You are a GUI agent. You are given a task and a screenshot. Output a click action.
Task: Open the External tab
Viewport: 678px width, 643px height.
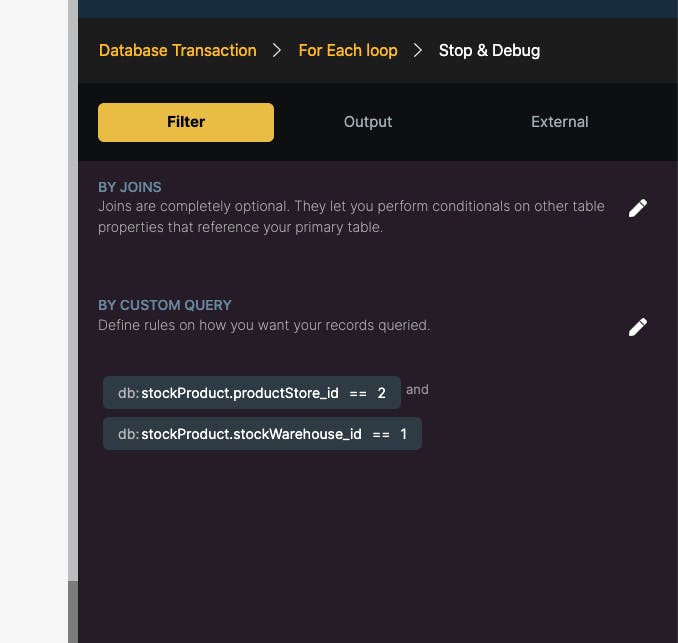(560, 122)
